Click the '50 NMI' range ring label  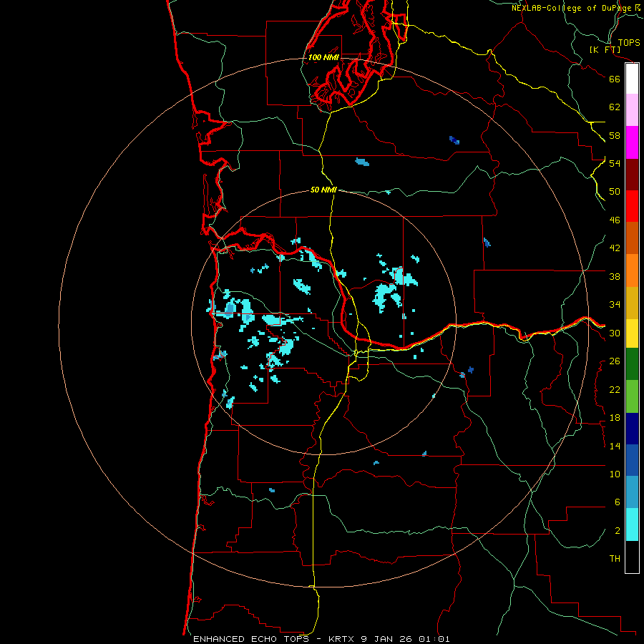coord(323,190)
